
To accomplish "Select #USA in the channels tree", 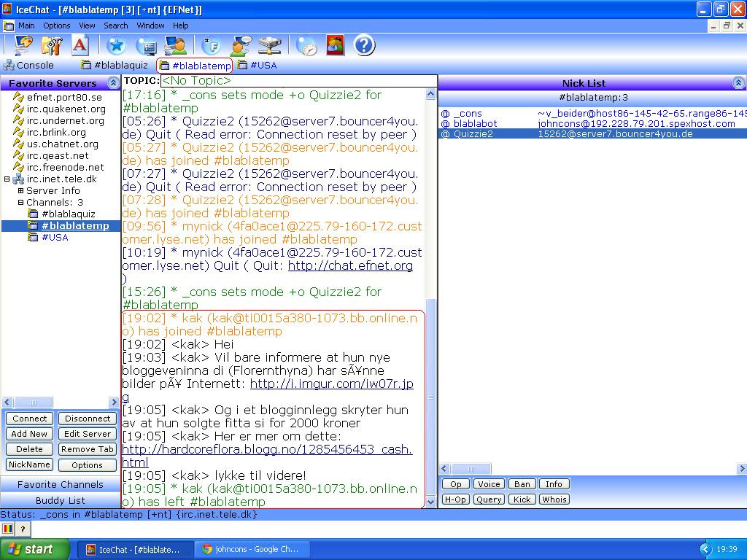I will point(55,237).
